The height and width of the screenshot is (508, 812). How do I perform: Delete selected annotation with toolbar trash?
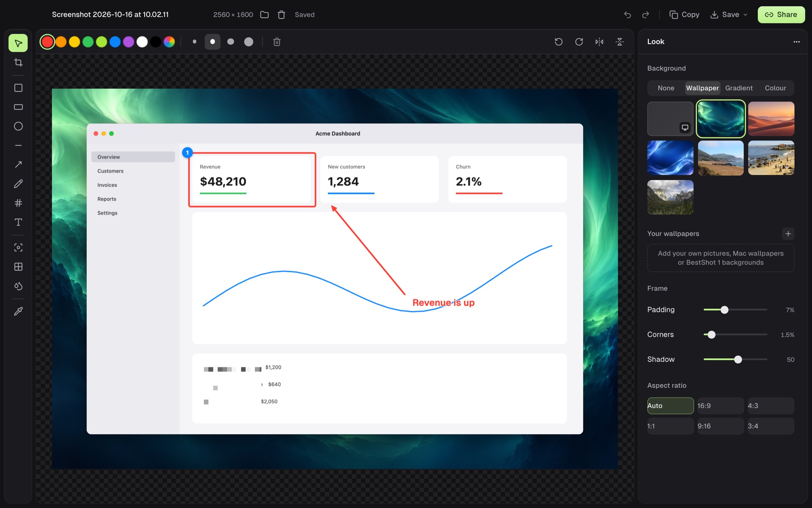pyautogui.click(x=277, y=42)
